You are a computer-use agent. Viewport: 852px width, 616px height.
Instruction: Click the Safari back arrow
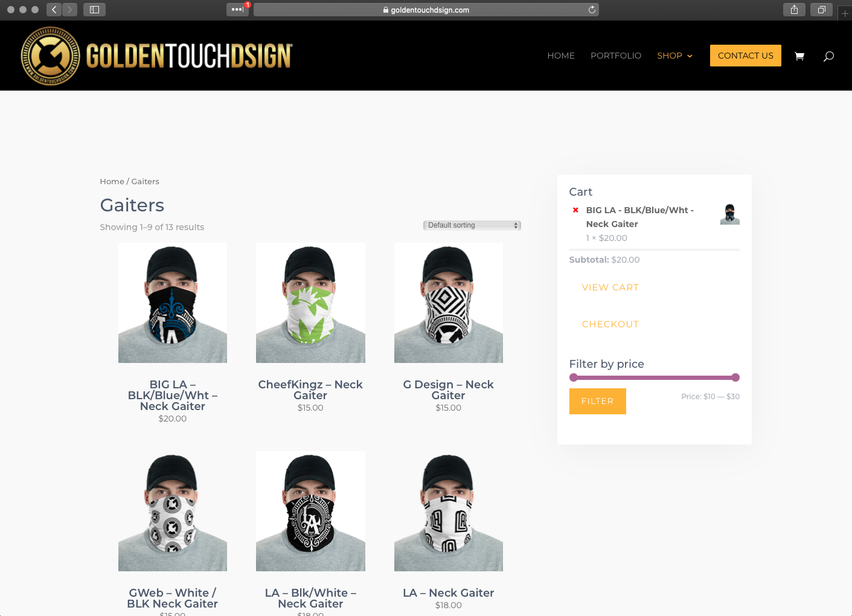pyautogui.click(x=54, y=10)
